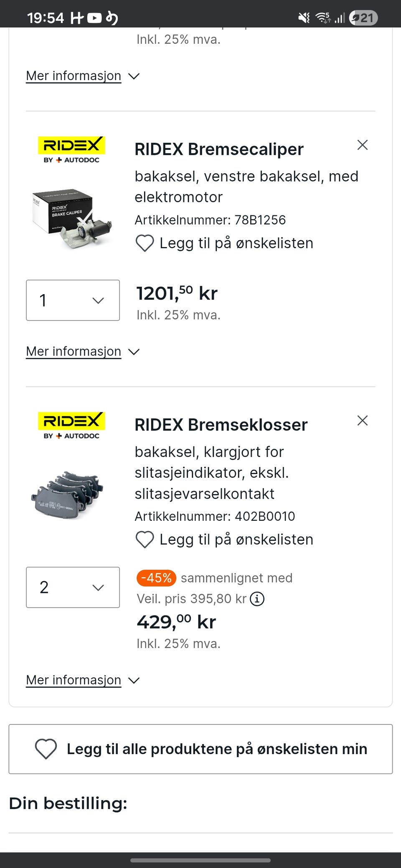View brake pads product image

pos(68,495)
